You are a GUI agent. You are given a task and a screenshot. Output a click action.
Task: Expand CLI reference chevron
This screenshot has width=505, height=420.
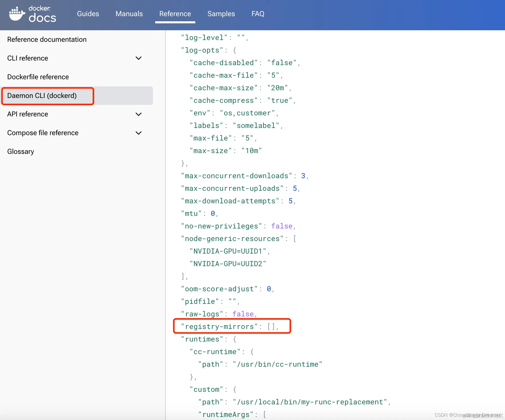coord(139,58)
